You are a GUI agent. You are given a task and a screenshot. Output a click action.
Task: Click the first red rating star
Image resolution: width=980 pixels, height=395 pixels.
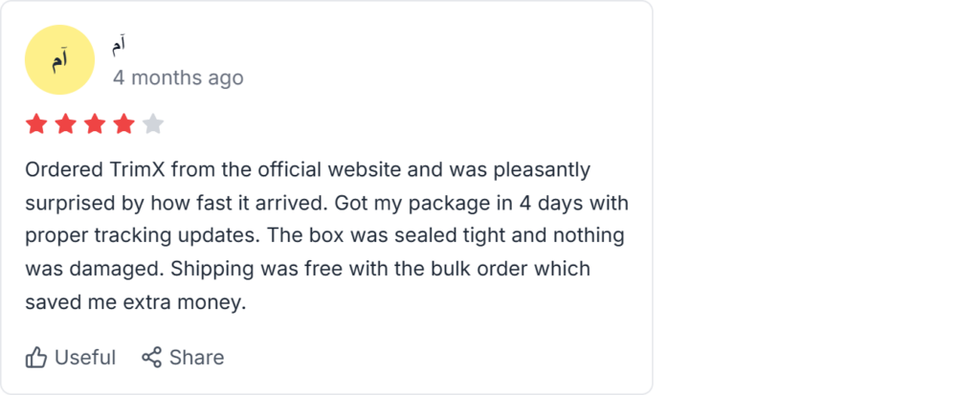[36, 123]
